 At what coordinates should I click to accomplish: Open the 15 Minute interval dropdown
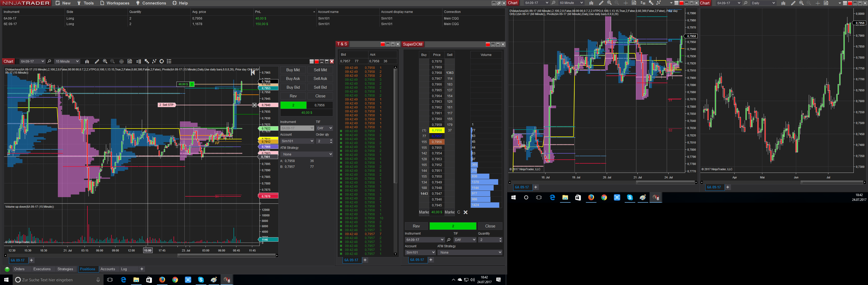[x=67, y=61]
